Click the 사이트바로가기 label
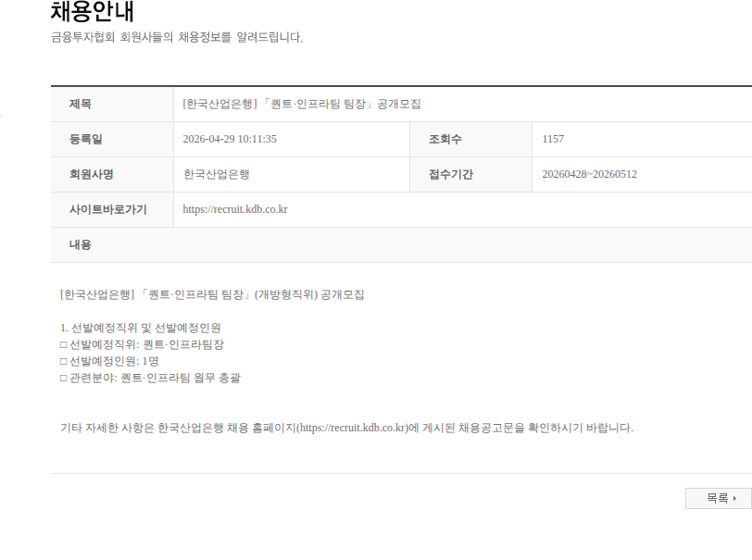This screenshot has width=752, height=560. [108, 209]
